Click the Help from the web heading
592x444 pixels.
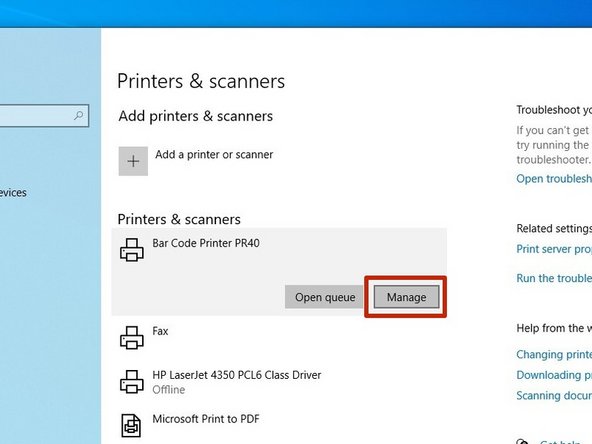pyautogui.click(x=554, y=328)
